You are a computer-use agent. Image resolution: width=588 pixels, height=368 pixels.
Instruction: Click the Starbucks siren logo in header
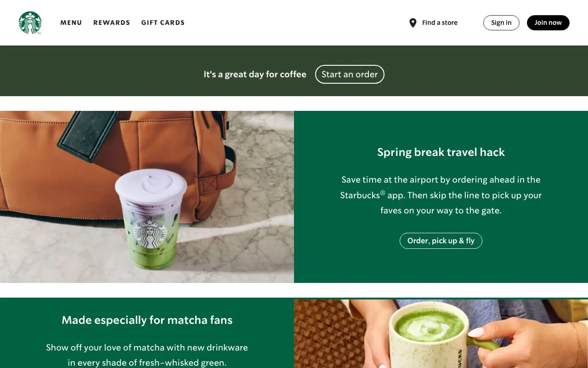click(30, 23)
